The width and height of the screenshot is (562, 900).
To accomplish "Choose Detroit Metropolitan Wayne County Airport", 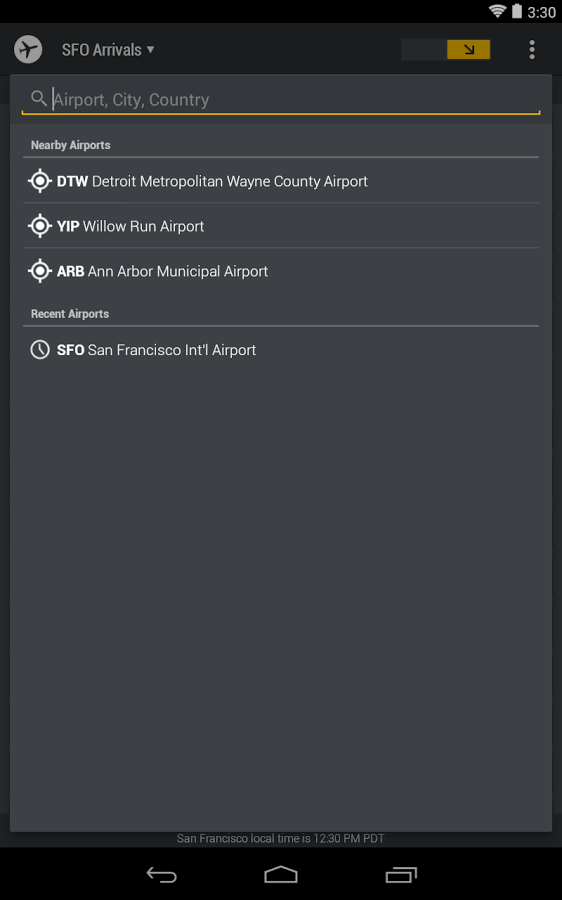I will 281,181.
